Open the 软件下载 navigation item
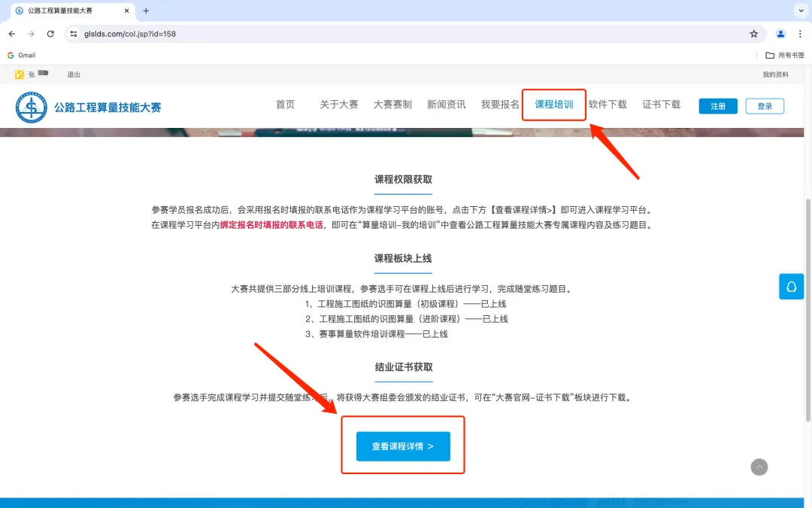812x508 pixels. click(607, 105)
